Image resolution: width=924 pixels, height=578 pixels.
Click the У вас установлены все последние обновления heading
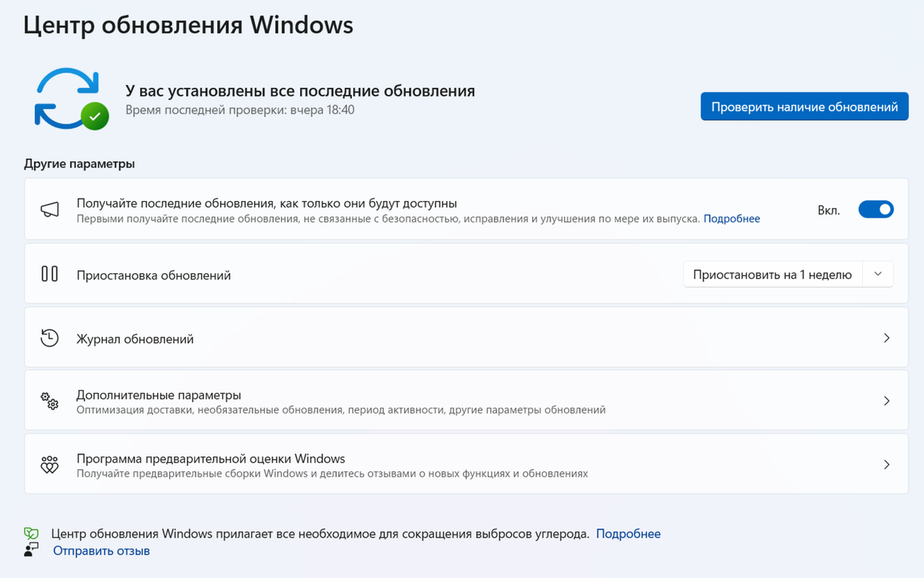pyautogui.click(x=300, y=91)
